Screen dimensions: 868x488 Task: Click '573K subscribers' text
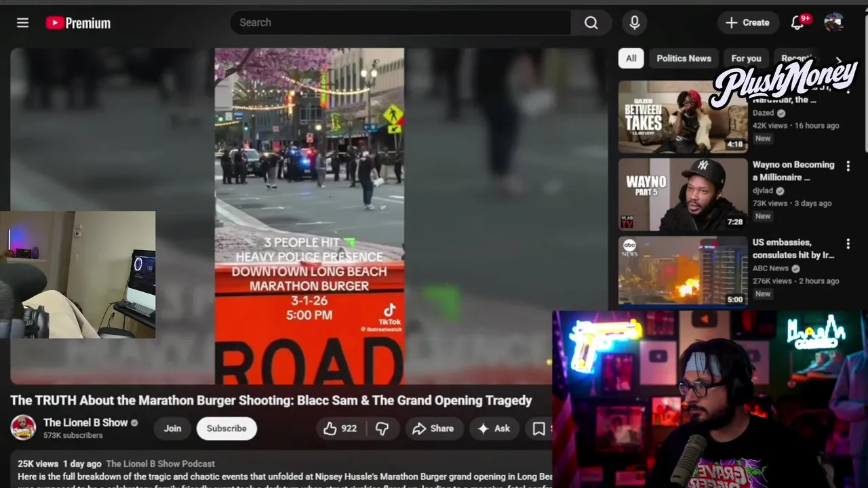[73, 435]
